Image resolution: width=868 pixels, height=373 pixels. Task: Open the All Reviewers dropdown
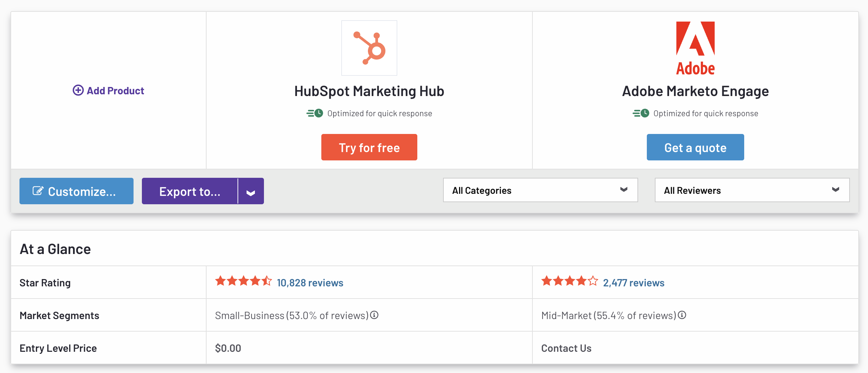pos(752,190)
